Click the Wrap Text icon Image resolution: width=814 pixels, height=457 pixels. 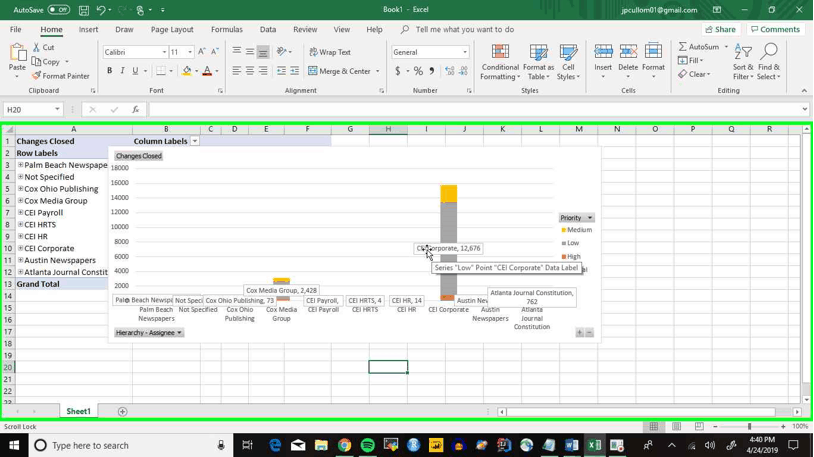click(313, 52)
